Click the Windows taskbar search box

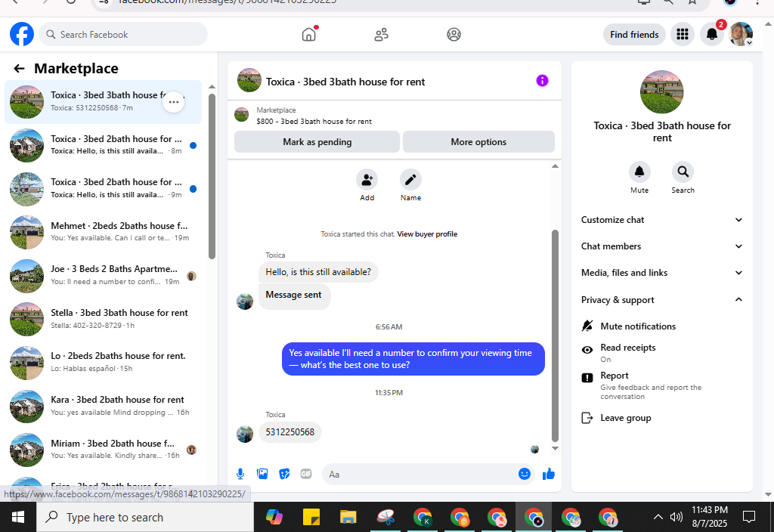(x=145, y=517)
